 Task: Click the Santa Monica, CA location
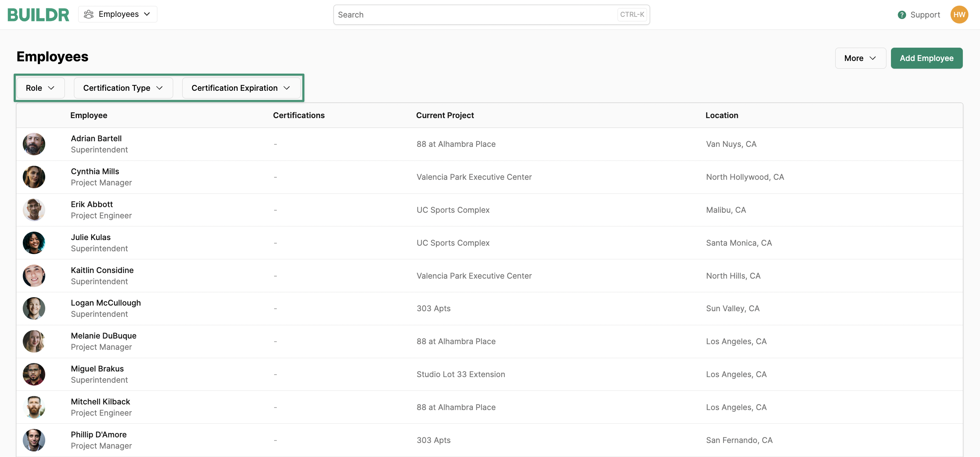739,243
